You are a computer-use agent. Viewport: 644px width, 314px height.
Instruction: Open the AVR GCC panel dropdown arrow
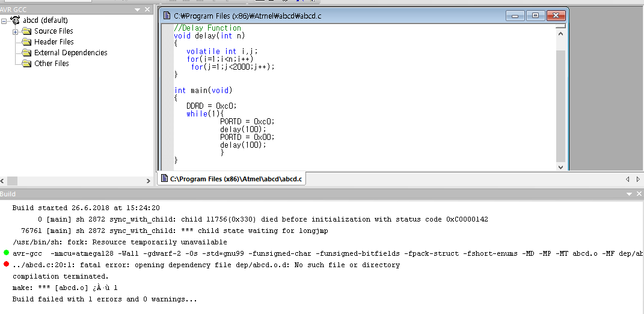coord(136,10)
